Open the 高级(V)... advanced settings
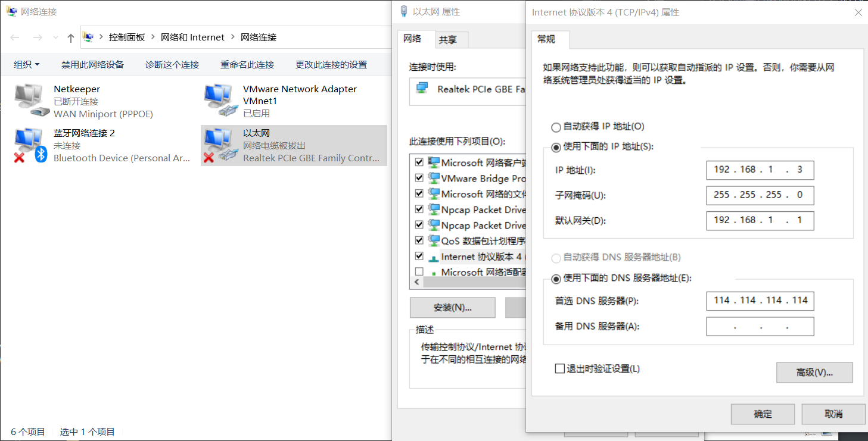The width and height of the screenshot is (868, 441). pos(814,373)
